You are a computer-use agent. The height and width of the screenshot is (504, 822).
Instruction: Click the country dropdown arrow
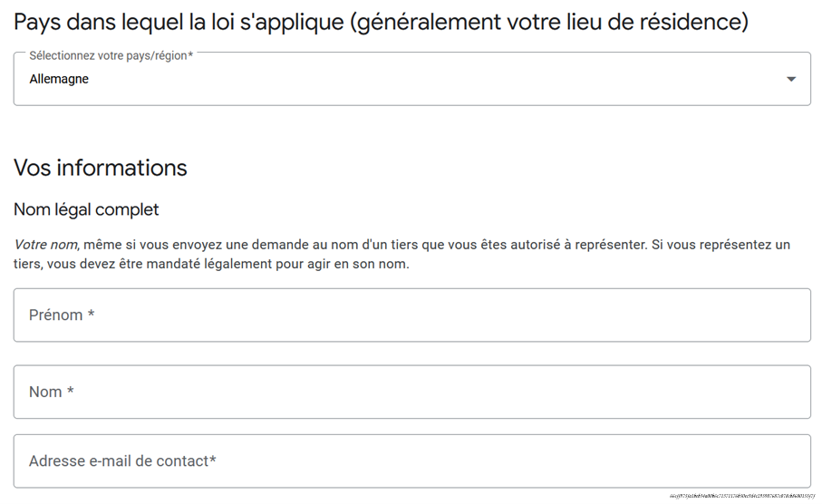tap(790, 80)
